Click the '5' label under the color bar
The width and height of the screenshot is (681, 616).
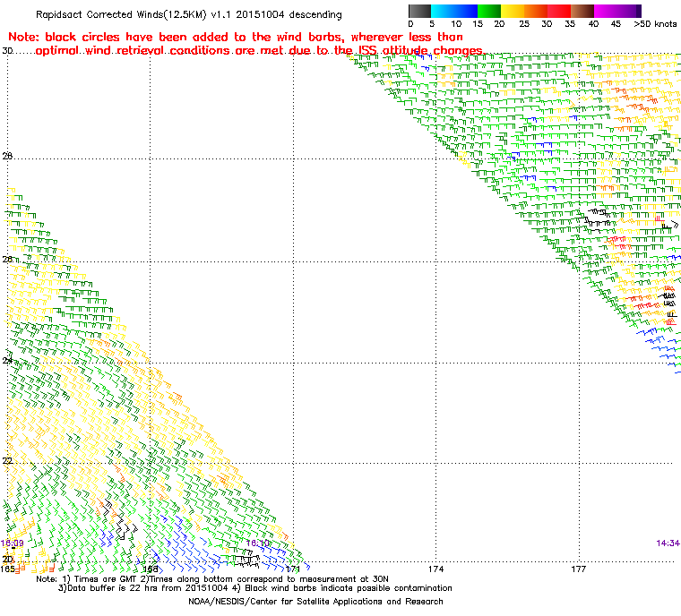[x=432, y=24]
